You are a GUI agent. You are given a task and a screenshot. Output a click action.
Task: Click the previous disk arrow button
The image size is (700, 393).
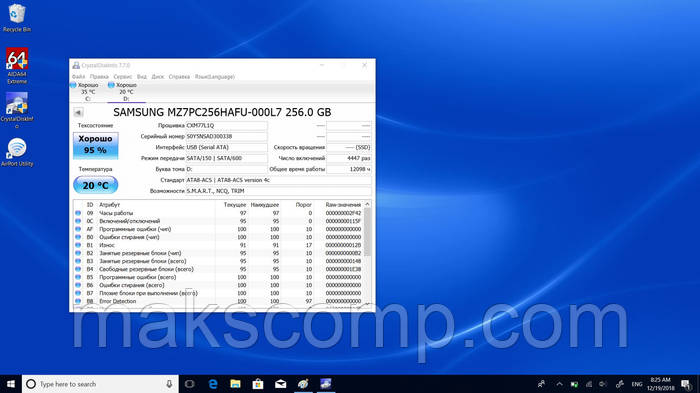click(78, 112)
